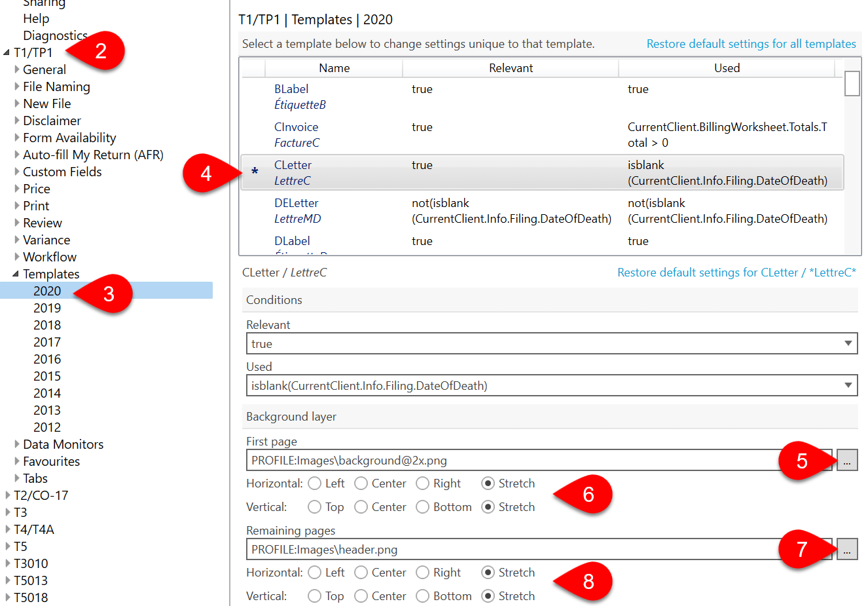Open the T5013 module item
The width and height of the screenshot is (868, 606).
[x=31, y=580]
